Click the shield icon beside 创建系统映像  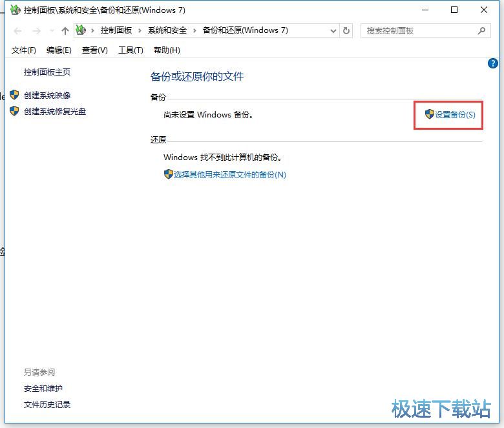click(14, 95)
